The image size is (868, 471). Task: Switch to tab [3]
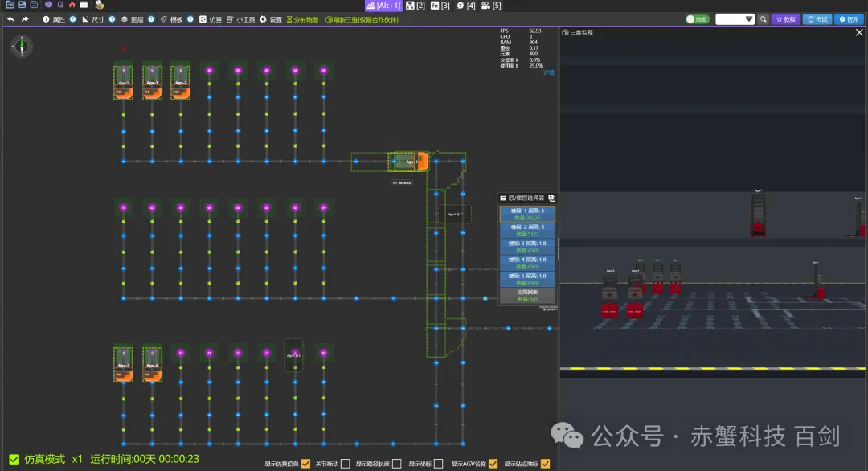[440, 6]
